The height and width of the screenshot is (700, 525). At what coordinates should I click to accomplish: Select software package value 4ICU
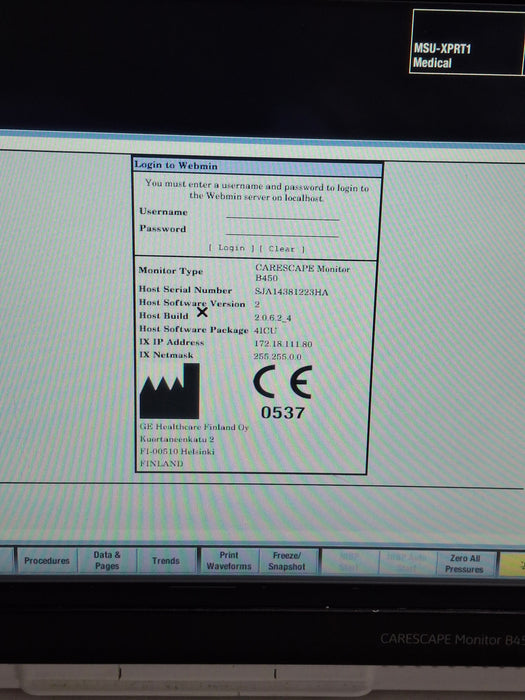[265, 330]
